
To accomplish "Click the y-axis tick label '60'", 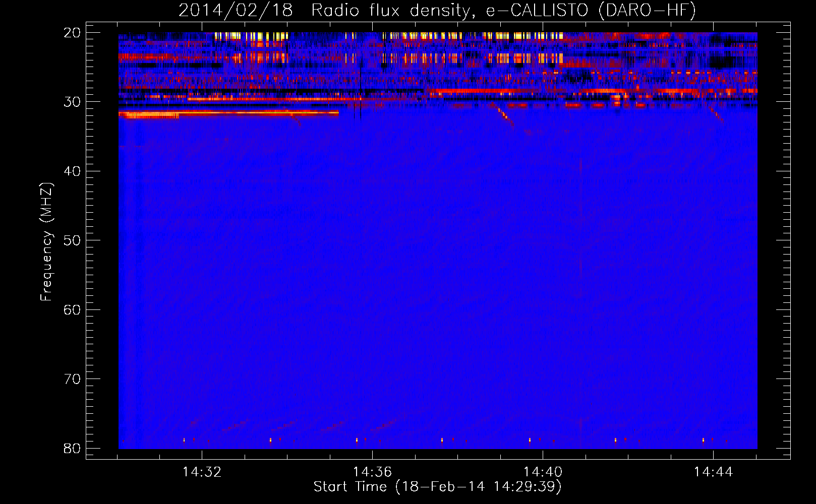I will (x=72, y=310).
